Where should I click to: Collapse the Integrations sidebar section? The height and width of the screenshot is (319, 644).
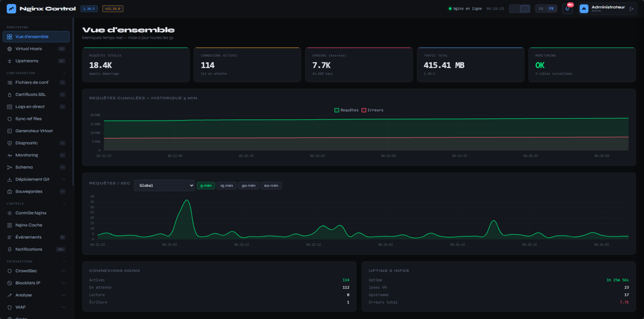tap(64, 262)
